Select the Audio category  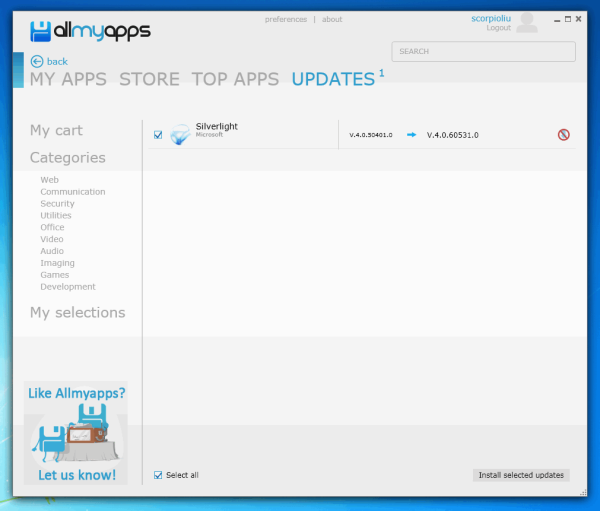point(52,251)
